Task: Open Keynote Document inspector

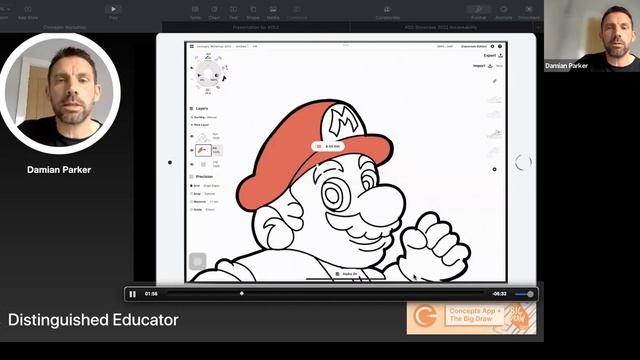Action: tap(529, 9)
